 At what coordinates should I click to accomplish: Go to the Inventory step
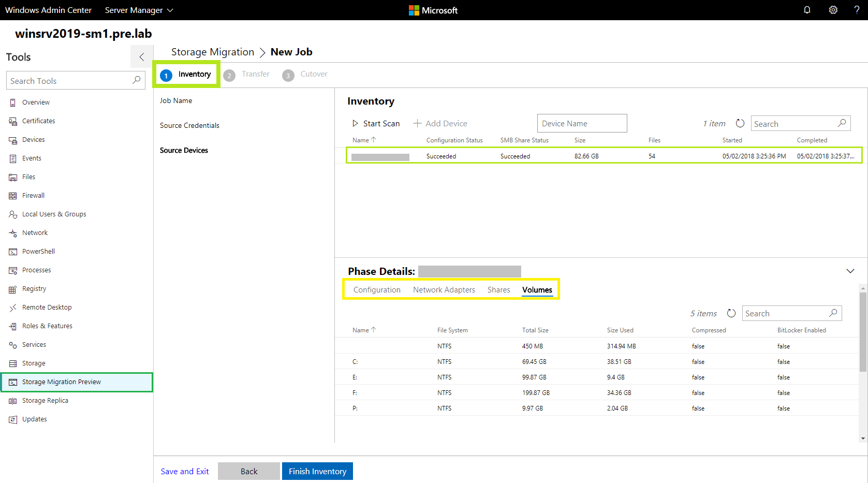[186, 75]
